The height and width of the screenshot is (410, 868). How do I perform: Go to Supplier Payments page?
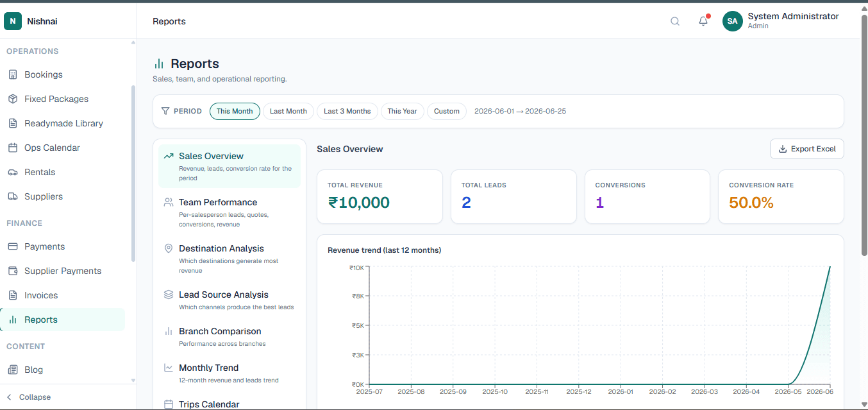point(63,271)
